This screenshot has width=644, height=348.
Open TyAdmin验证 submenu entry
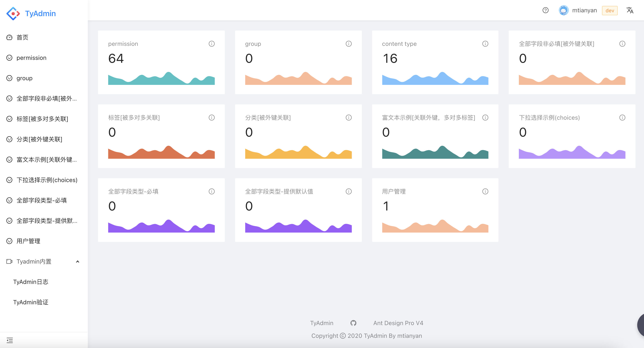pos(31,302)
